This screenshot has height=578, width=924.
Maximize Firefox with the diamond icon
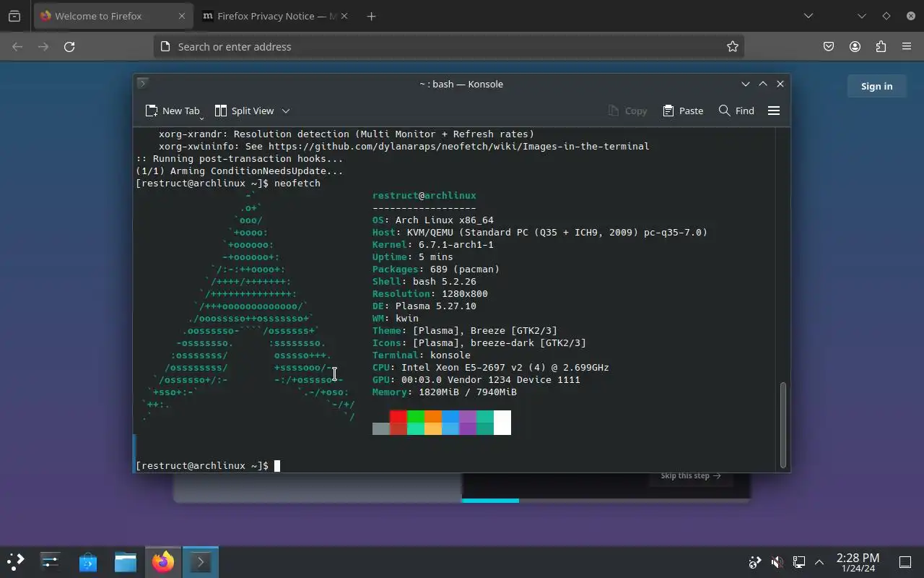(886, 16)
